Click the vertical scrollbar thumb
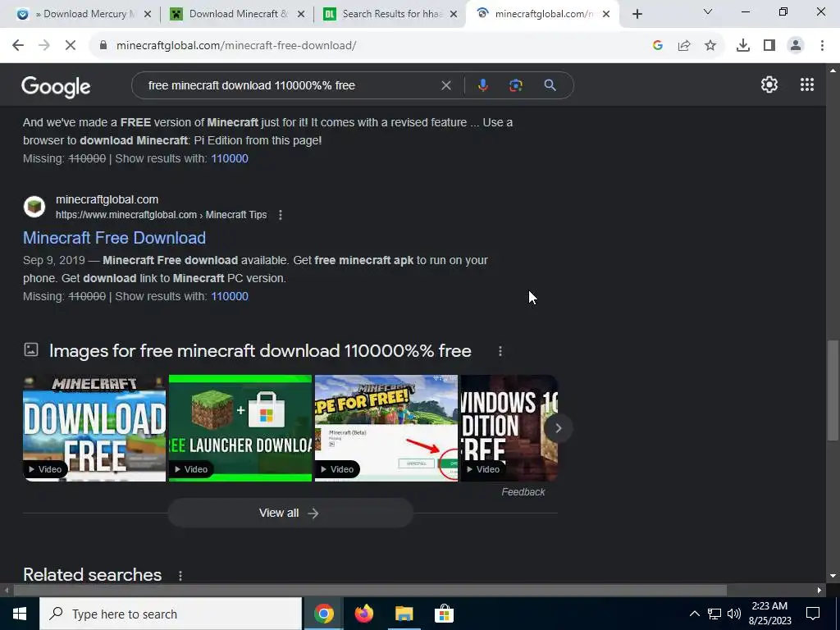The height and width of the screenshot is (630, 840). (833, 389)
